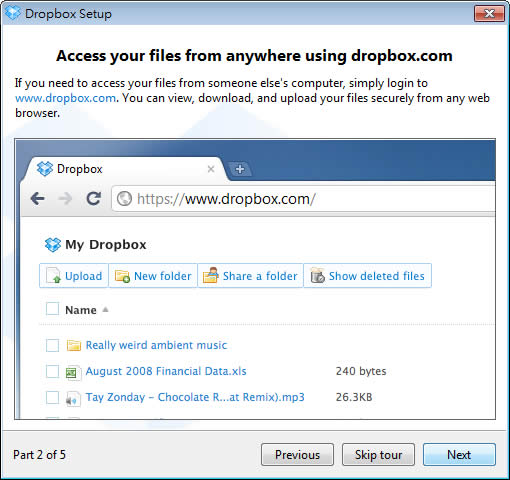The image size is (510, 480).
Task: Click the folder icon for ambient music
Action: pos(74,345)
